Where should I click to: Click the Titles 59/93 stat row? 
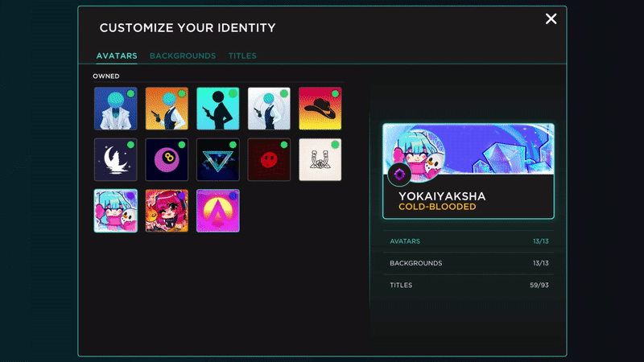(x=469, y=285)
